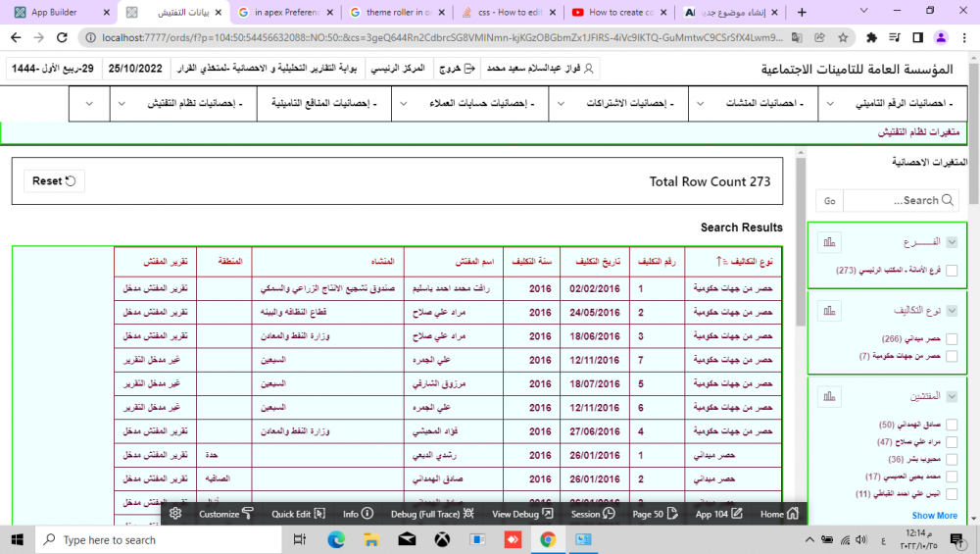The image size is (980, 554).
Task: Click Show More under inspectors list
Action: [934, 515]
